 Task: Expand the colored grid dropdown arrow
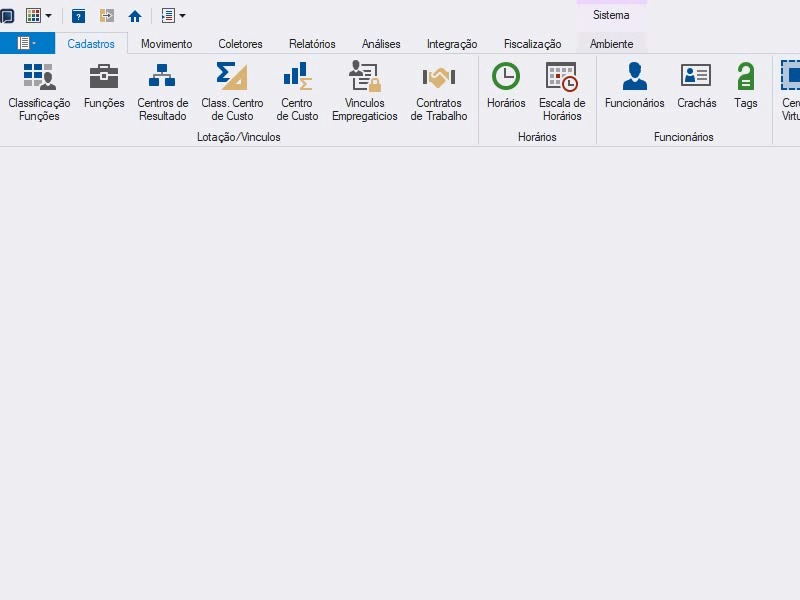pos(48,16)
